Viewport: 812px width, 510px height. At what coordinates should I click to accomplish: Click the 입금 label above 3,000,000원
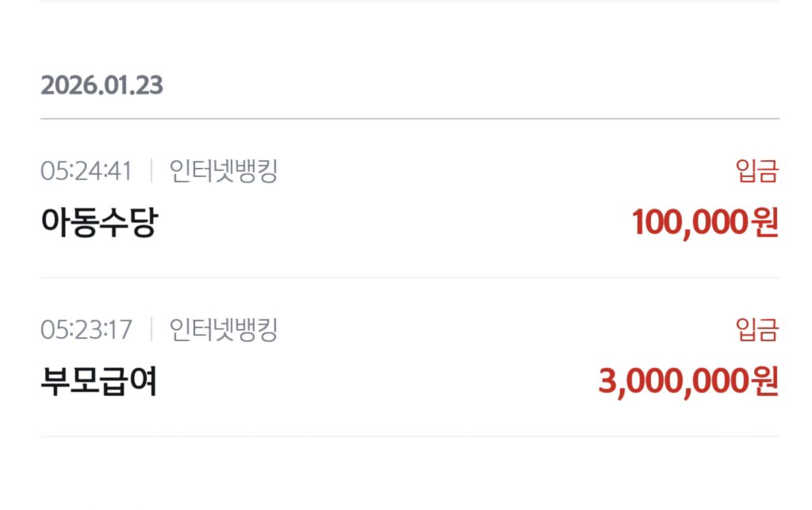tap(757, 329)
